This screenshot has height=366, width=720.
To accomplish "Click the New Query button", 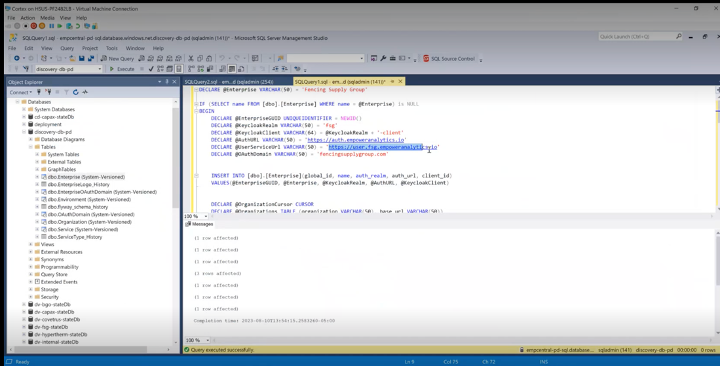I will pos(118,59).
